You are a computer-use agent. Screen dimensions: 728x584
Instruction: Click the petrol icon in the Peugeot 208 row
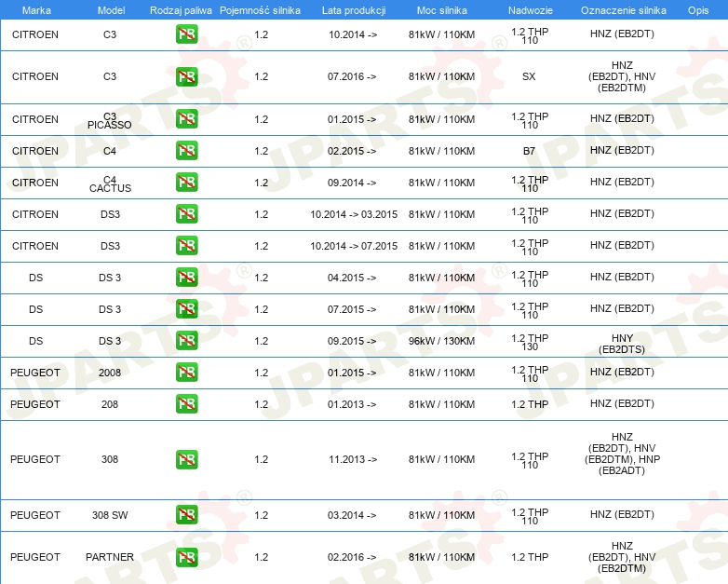tap(186, 403)
